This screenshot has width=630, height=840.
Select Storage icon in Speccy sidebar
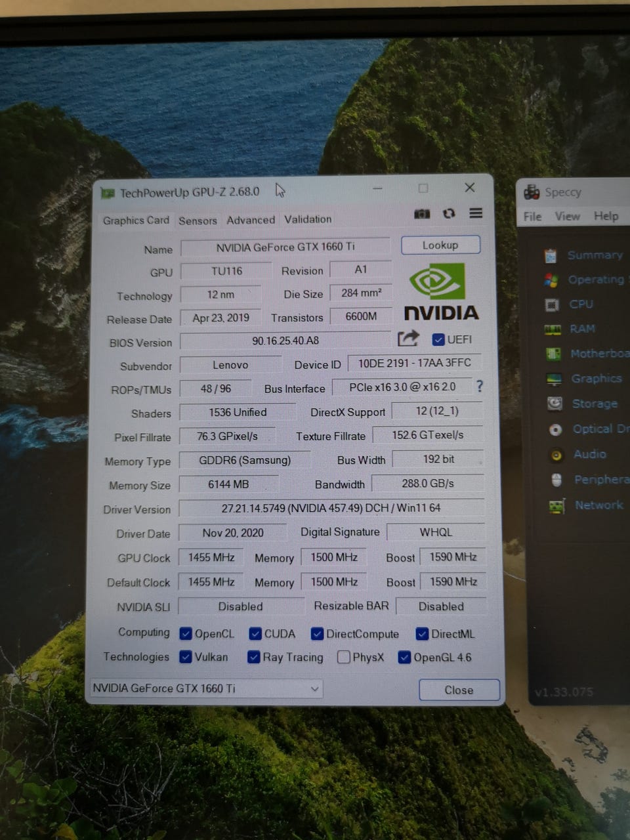click(x=555, y=404)
